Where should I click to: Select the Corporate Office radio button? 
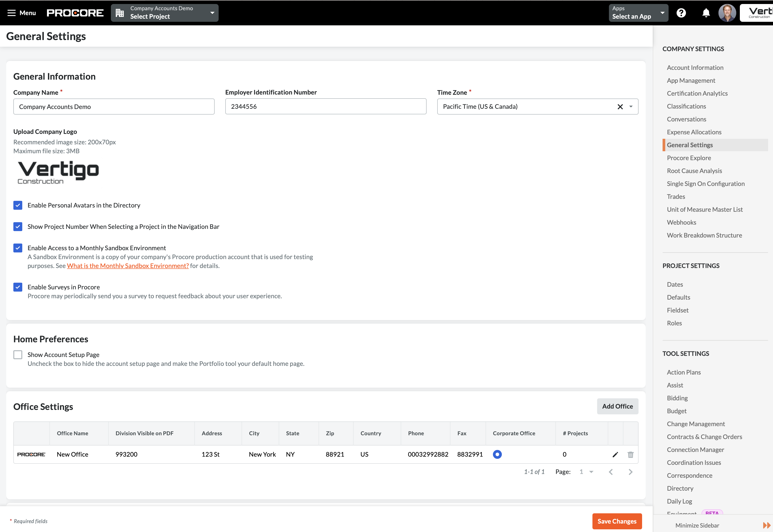point(497,454)
